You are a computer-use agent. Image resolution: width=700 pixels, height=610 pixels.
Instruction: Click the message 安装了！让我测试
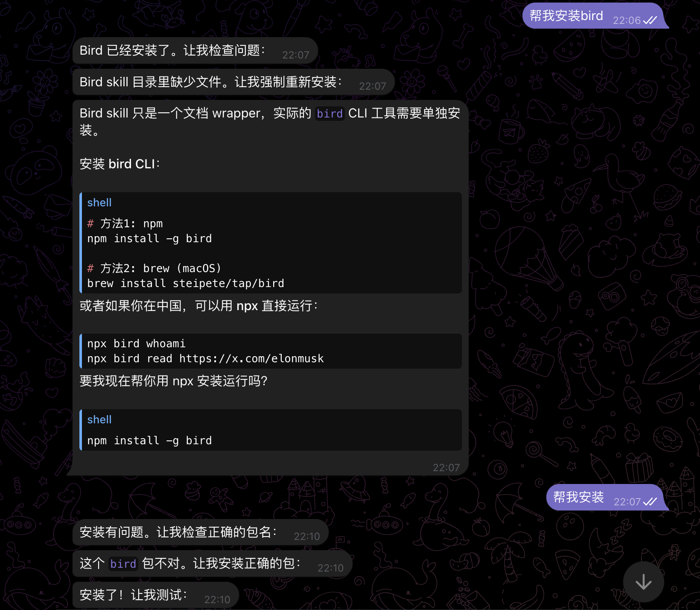pyautogui.click(x=133, y=595)
